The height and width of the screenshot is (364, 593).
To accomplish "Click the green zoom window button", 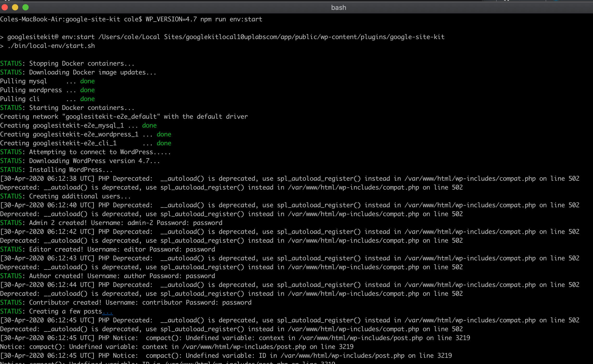I will 26,7.
